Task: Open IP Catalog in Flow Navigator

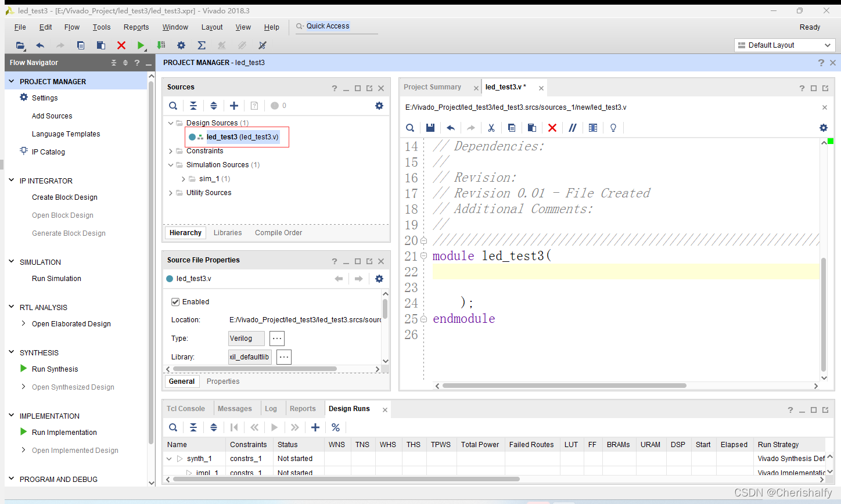Action: click(x=48, y=152)
